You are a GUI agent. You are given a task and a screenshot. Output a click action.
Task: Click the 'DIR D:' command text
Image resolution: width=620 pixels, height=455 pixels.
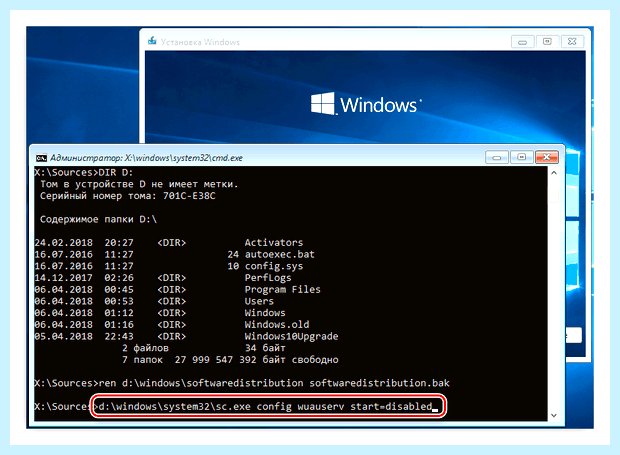click(115, 172)
